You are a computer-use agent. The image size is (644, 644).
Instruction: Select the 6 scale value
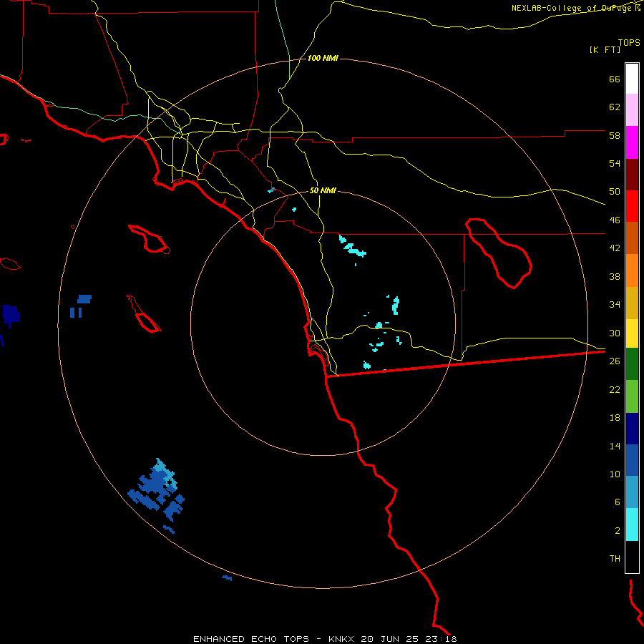click(x=618, y=502)
